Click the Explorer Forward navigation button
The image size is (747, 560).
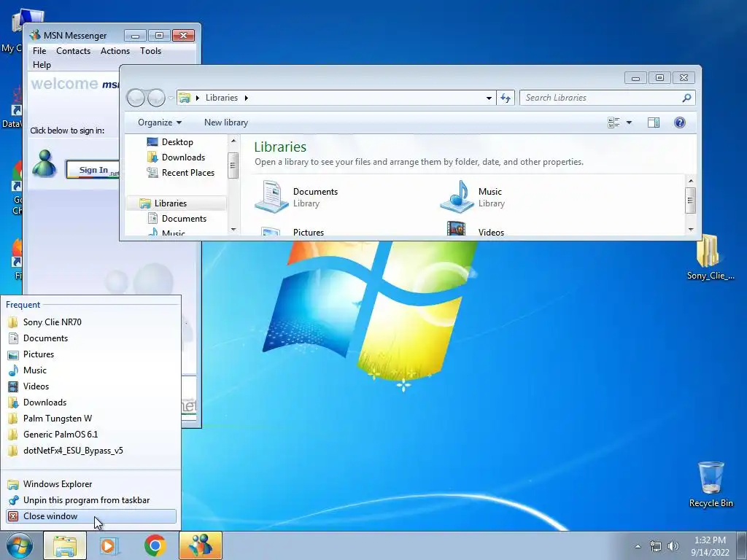156,98
